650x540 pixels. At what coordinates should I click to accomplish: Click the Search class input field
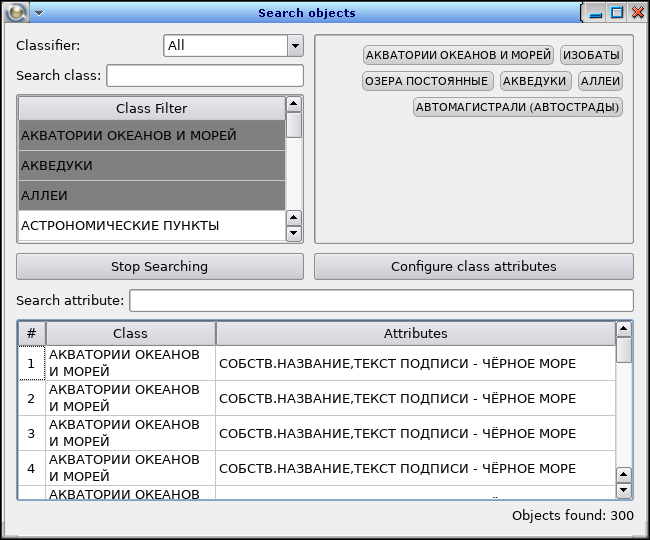pyautogui.click(x=205, y=76)
